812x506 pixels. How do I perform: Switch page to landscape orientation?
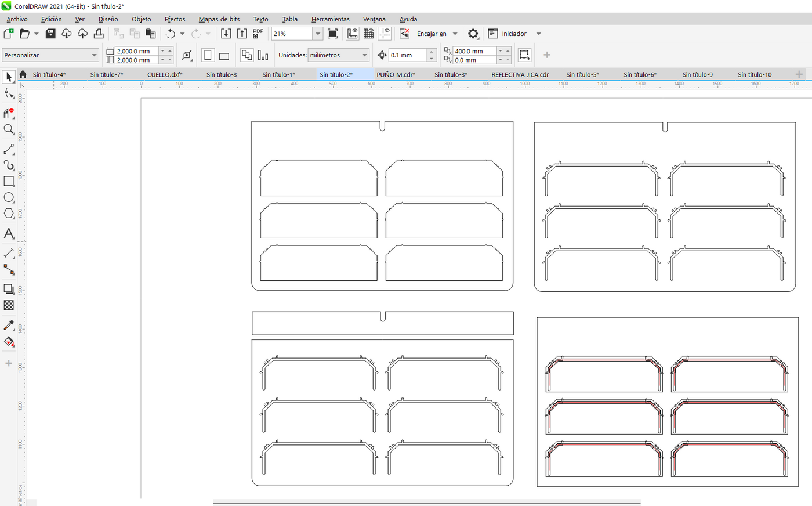point(224,56)
